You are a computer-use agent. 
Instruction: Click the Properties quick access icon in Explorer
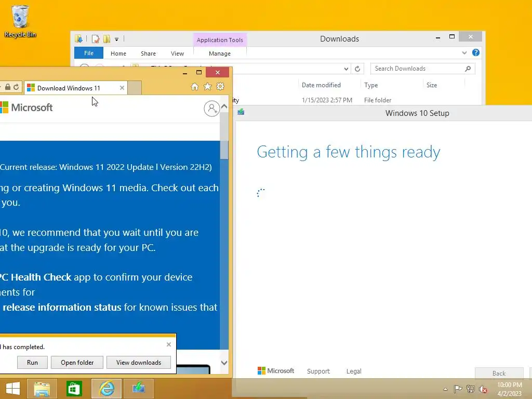coord(96,39)
